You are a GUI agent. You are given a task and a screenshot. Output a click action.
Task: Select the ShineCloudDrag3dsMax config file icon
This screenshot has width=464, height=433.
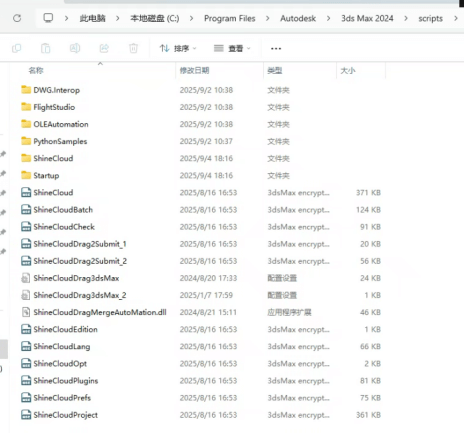coord(26,278)
